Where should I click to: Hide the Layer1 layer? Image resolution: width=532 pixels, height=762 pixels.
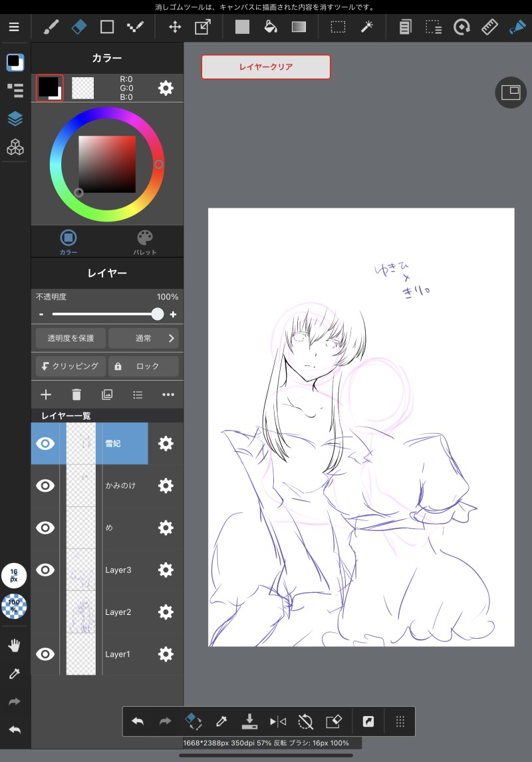(x=45, y=654)
